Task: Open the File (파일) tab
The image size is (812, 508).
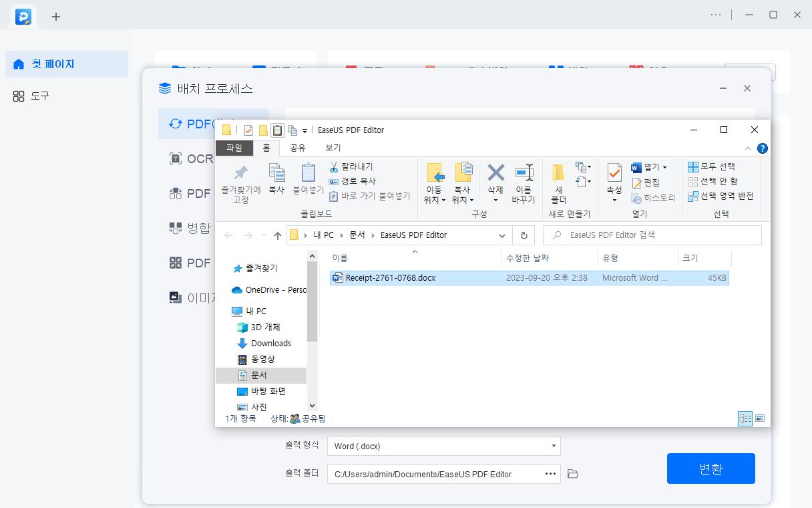Action: coord(234,148)
